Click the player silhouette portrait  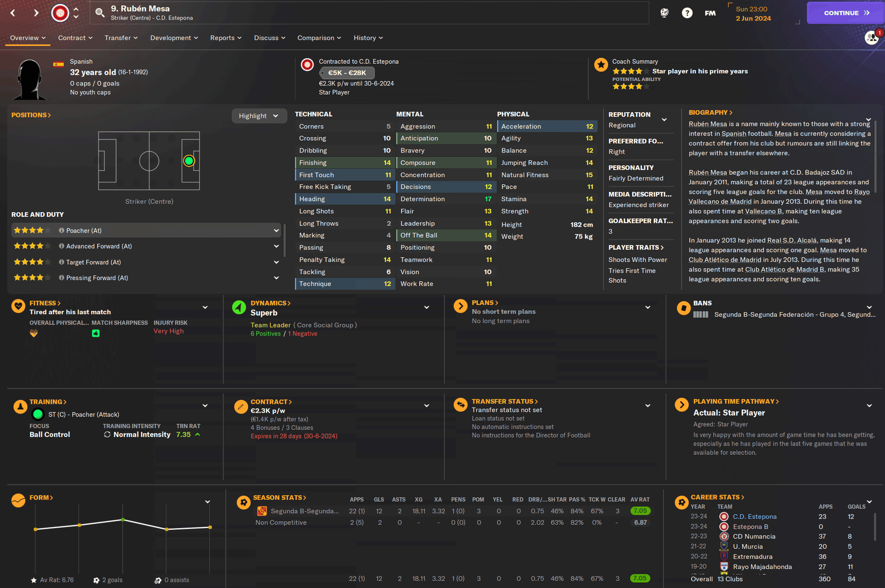point(30,80)
